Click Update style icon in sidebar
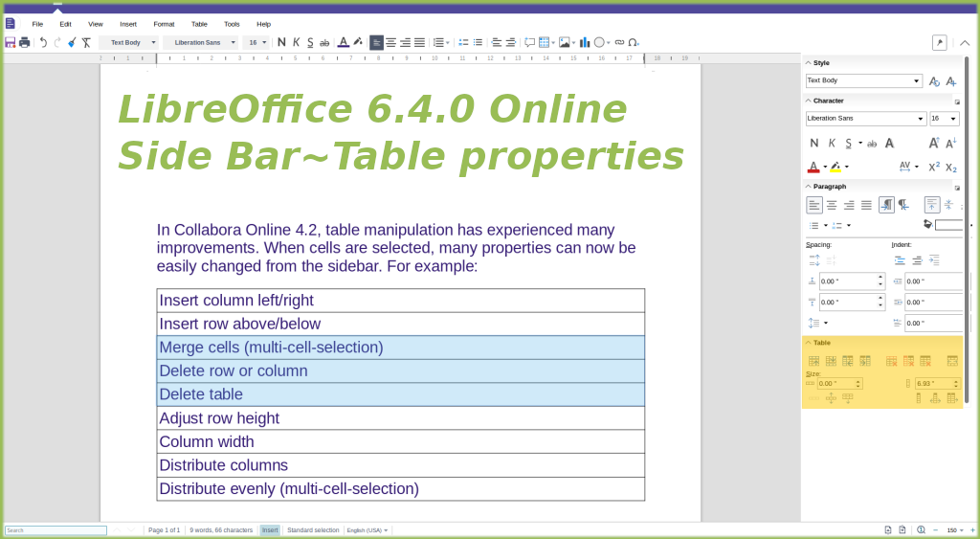Image resolution: width=980 pixels, height=539 pixels. pos(934,81)
